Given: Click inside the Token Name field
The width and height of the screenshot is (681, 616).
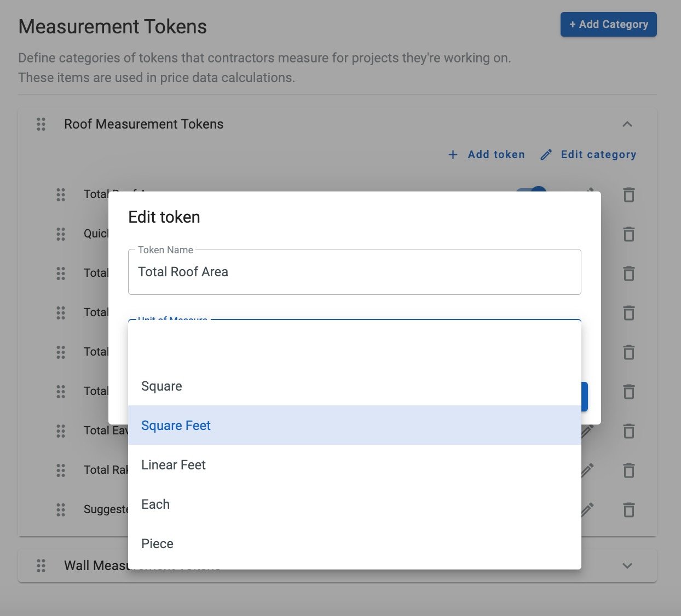Looking at the screenshot, I should pos(355,272).
